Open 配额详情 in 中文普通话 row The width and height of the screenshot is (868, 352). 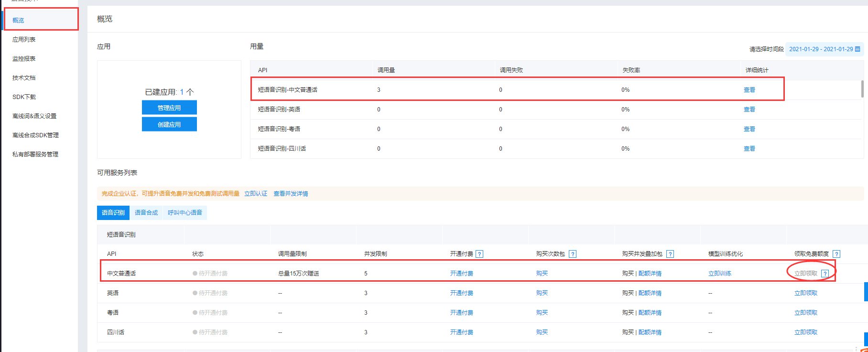[650, 274]
